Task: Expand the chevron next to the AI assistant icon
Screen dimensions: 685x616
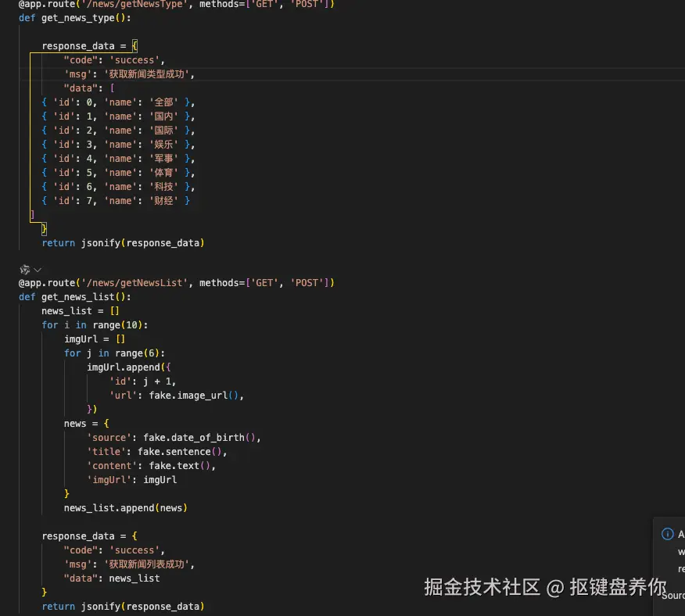Action: 38,270
